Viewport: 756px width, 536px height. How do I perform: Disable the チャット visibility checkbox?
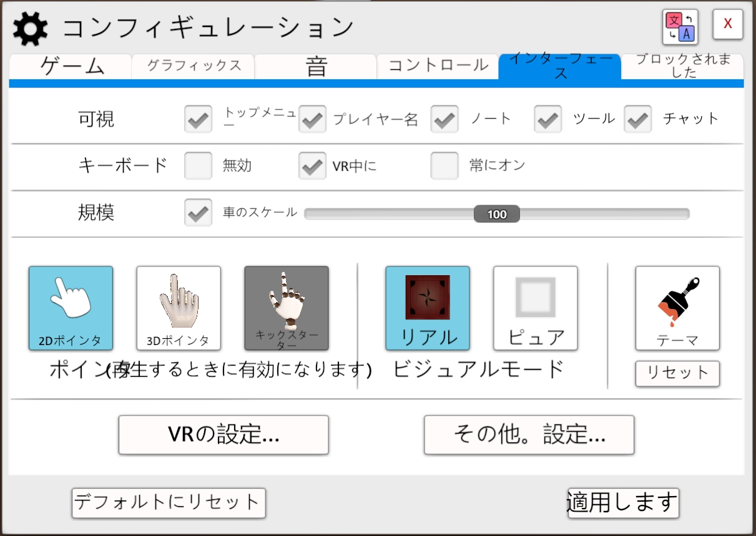[637, 119]
